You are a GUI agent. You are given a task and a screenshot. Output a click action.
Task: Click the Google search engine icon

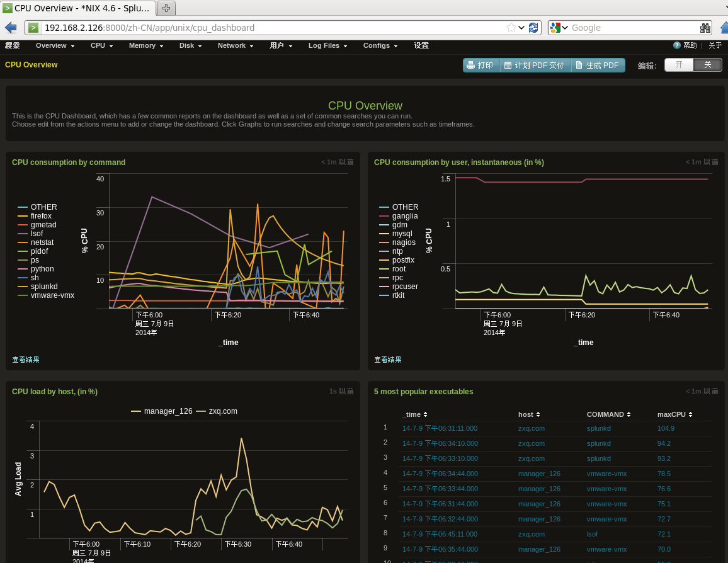555,28
